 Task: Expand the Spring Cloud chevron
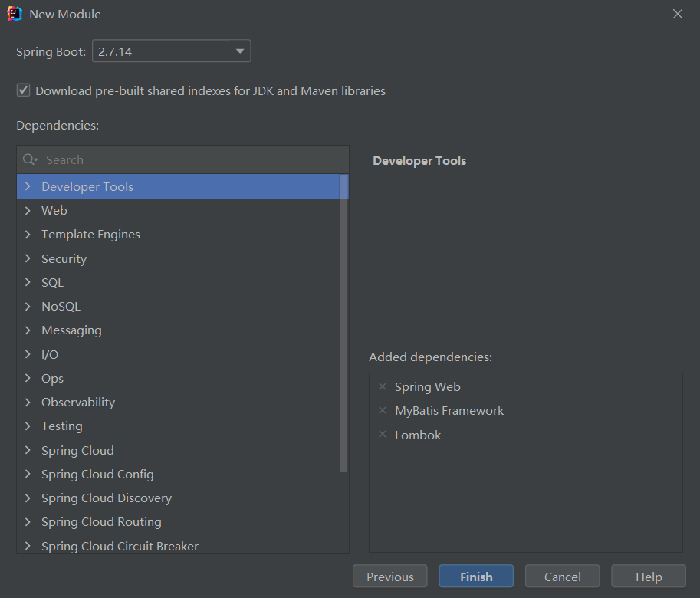click(28, 450)
